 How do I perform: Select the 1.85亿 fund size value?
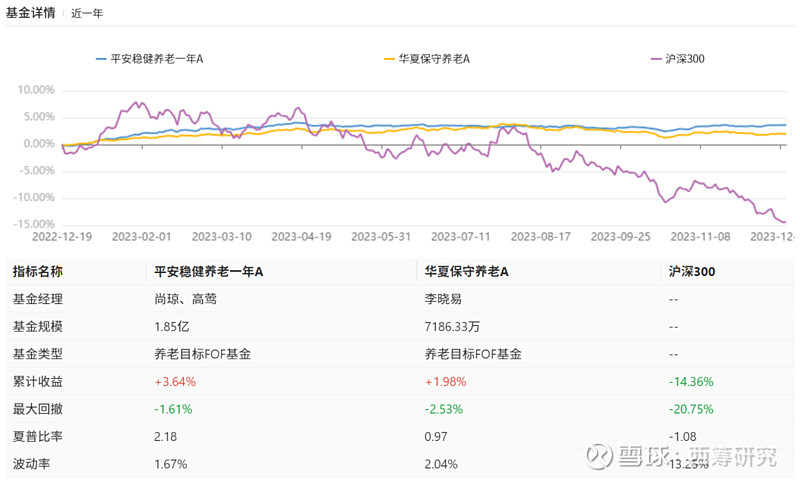click(171, 326)
